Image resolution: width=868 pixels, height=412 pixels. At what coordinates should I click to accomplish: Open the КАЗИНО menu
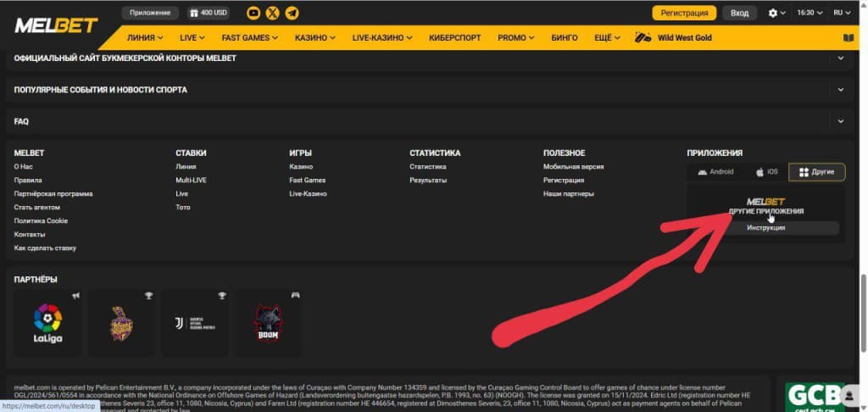tap(315, 37)
